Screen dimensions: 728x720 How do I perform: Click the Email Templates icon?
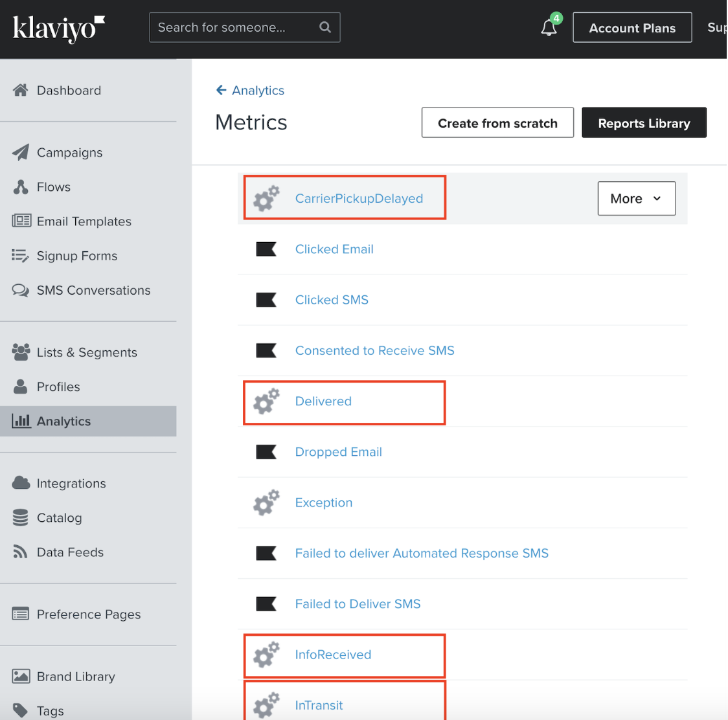click(21, 221)
